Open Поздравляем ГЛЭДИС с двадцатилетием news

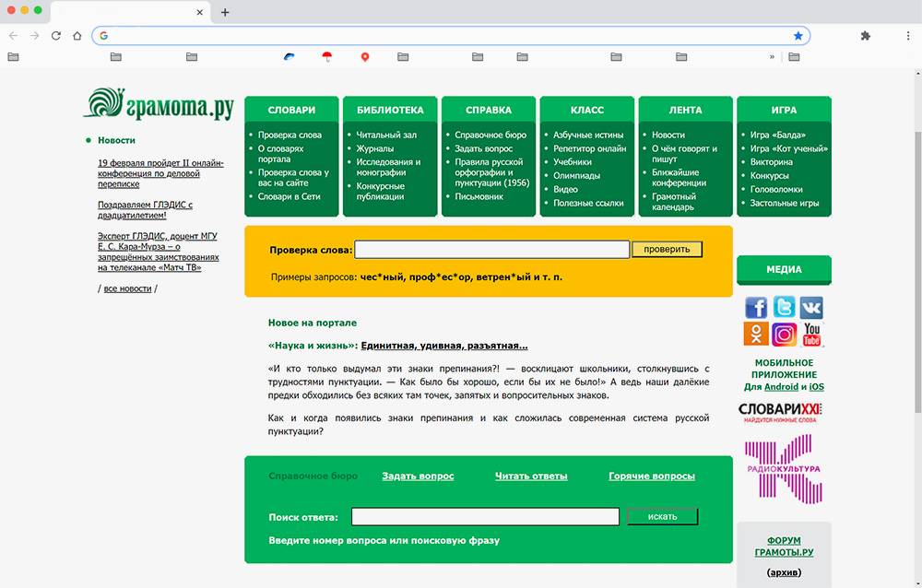tap(146, 210)
